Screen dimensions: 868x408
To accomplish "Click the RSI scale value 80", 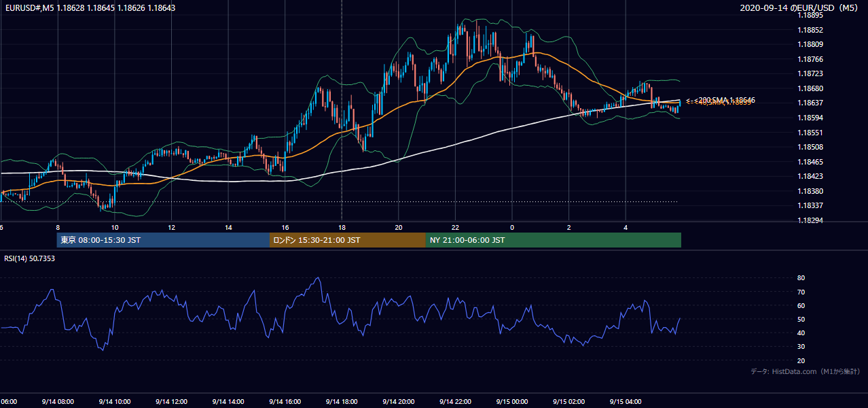I will 801,278.
